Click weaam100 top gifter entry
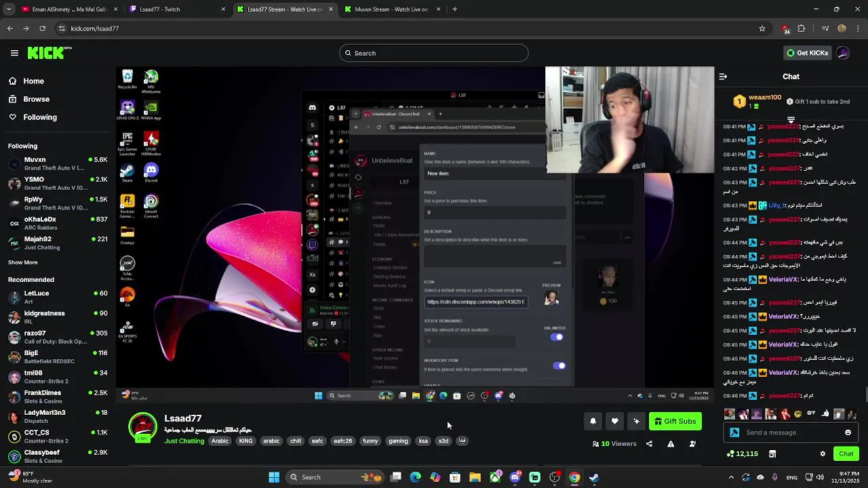This screenshot has height=488, width=868. (758, 101)
